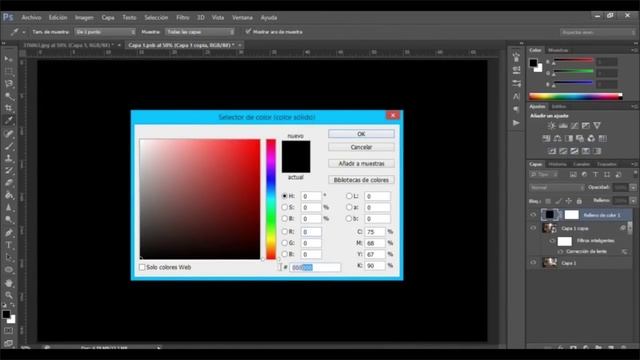Select the Zoom tool
This screenshot has width=640, height=360.
click(9, 295)
